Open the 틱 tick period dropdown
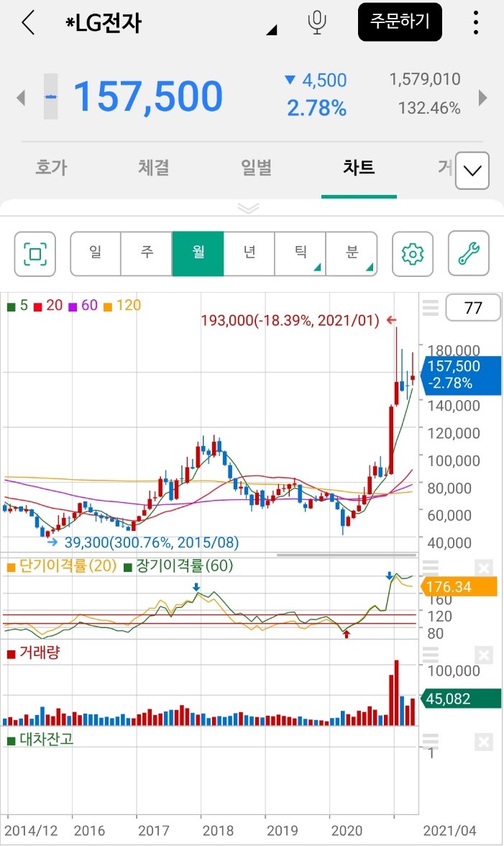This screenshot has height=846, width=504. (x=301, y=253)
